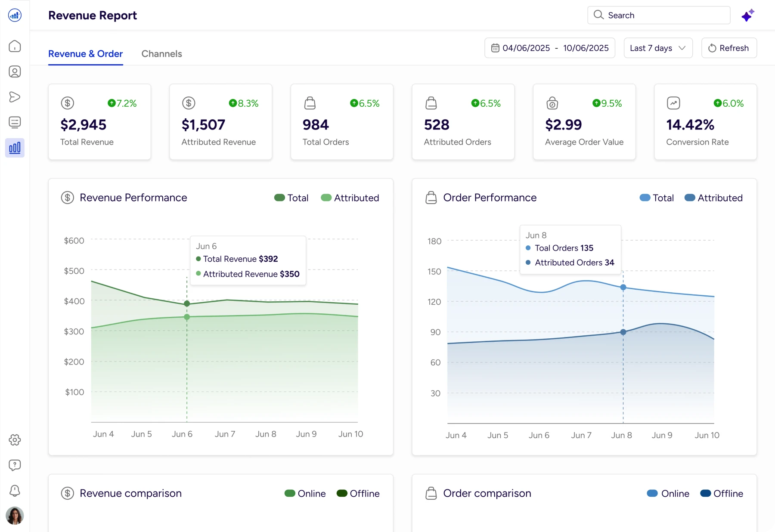Click the campaigns send arrow icon

tap(15, 97)
